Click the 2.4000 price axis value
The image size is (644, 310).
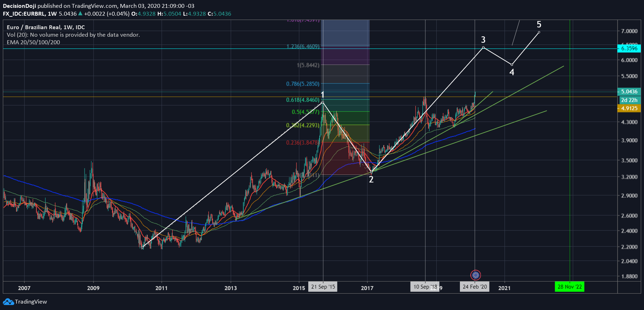[629, 231]
